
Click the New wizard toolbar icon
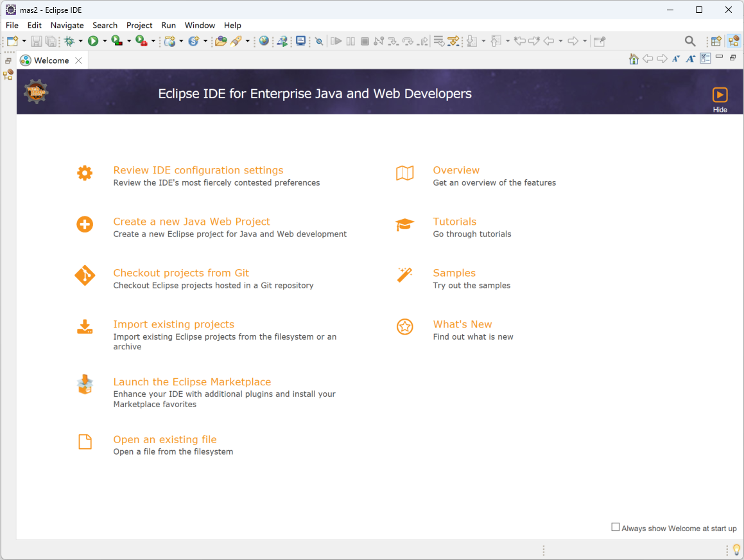point(13,41)
